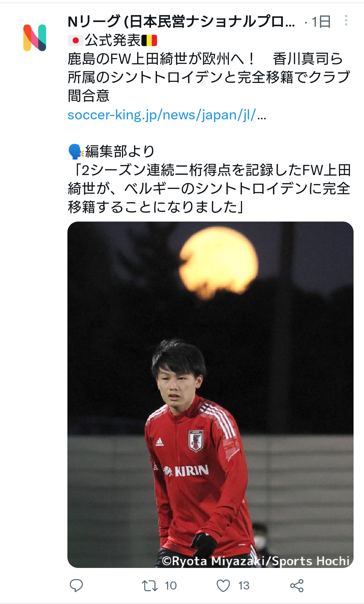
Task: Open the share icon
Action: (x=297, y=585)
